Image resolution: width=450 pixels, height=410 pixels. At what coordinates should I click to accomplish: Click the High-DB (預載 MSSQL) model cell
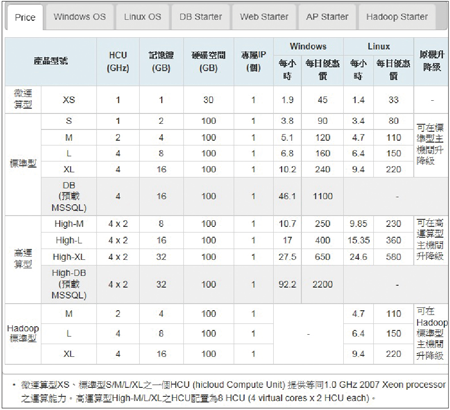pos(69,284)
